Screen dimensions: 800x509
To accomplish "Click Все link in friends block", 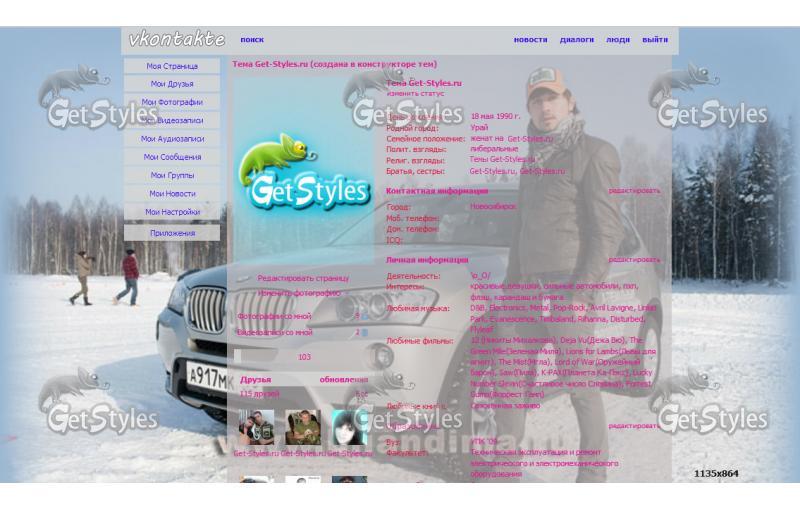I will click(x=362, y=394).
